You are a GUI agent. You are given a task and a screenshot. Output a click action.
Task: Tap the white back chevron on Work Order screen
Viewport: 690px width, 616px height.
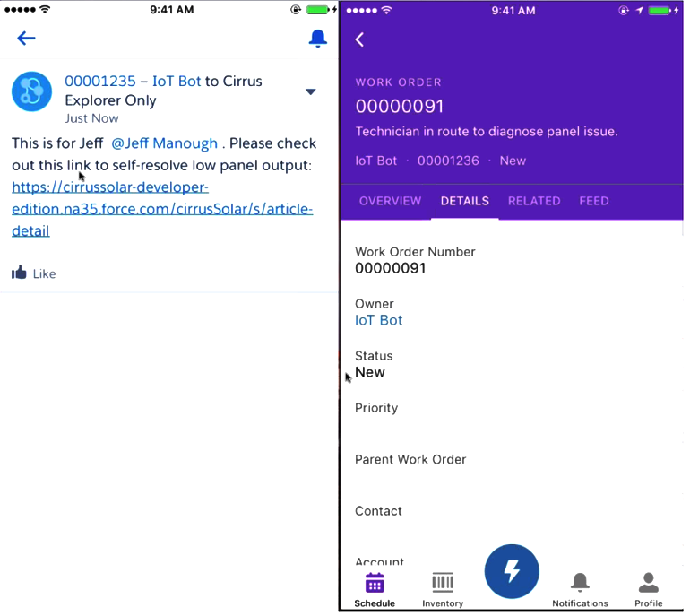coord(359,39)
